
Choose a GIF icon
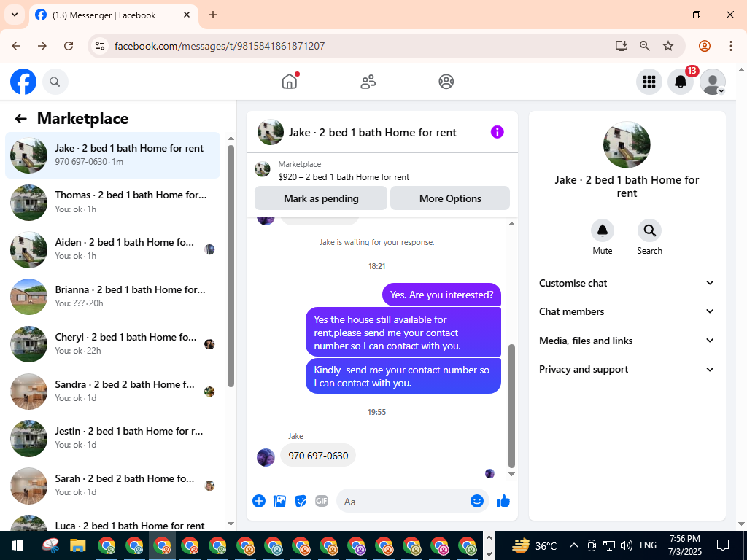(x=322, y=501)
